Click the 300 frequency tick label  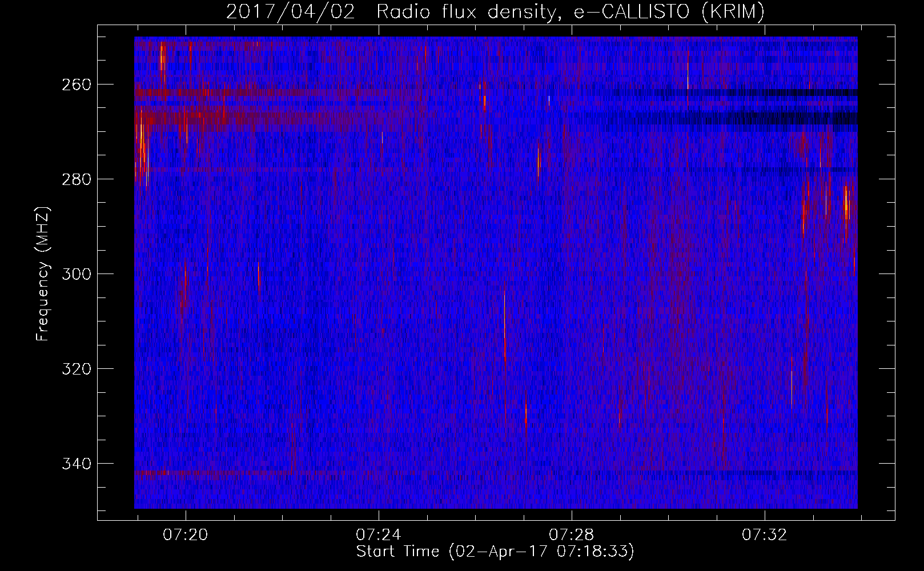76,274
